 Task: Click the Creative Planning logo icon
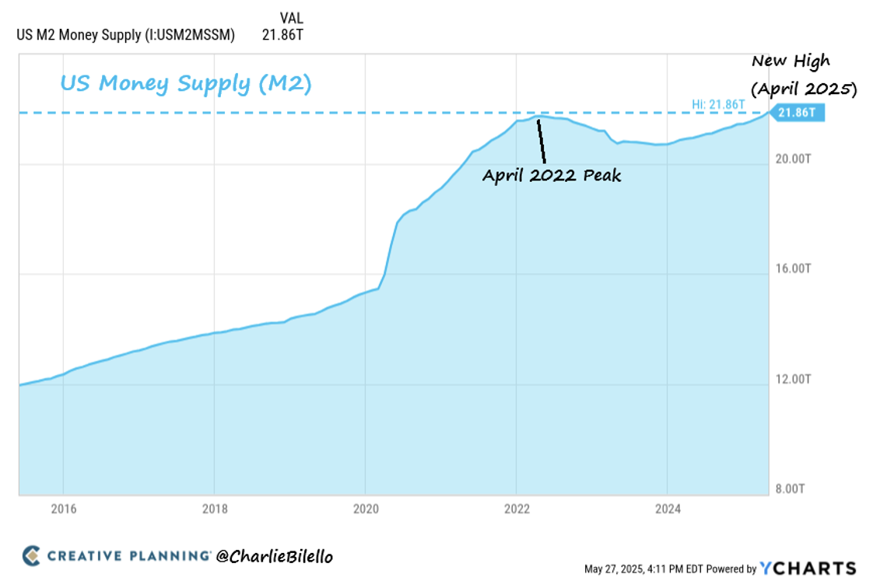click(x=31, y=556)
